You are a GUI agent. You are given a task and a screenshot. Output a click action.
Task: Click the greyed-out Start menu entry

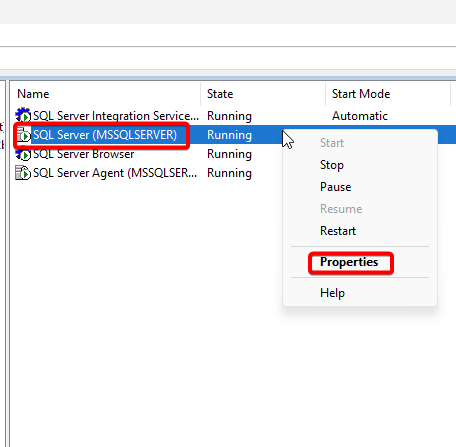point(332,143)
